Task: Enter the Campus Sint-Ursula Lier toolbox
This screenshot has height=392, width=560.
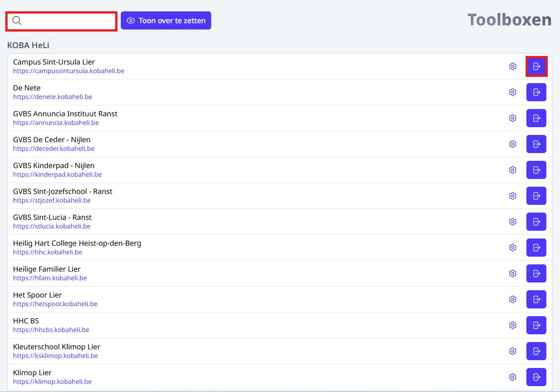Action: click(x=536, y=66)
